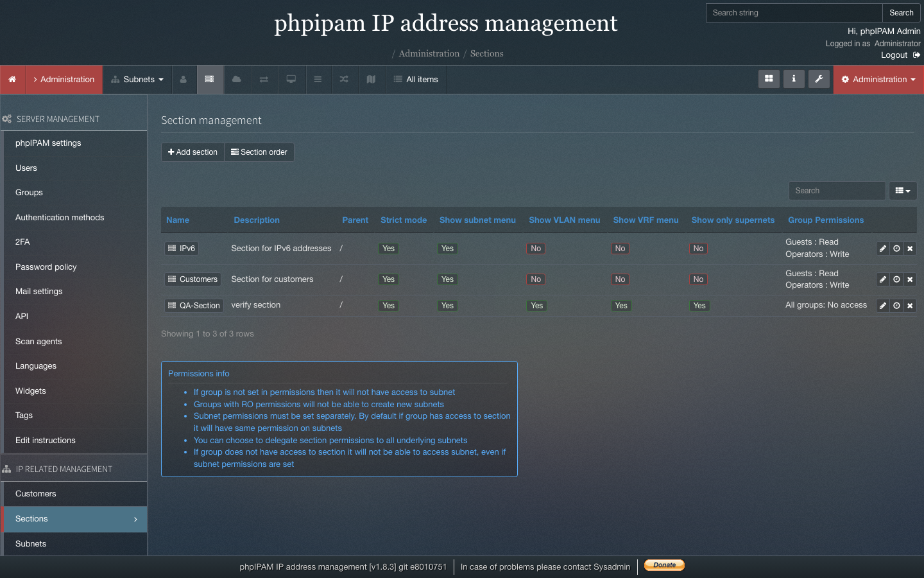The height and width of the screenshot is (578, 924).
Task: Open Edit instructions in sidebar
Action: (x=46, y=441)
